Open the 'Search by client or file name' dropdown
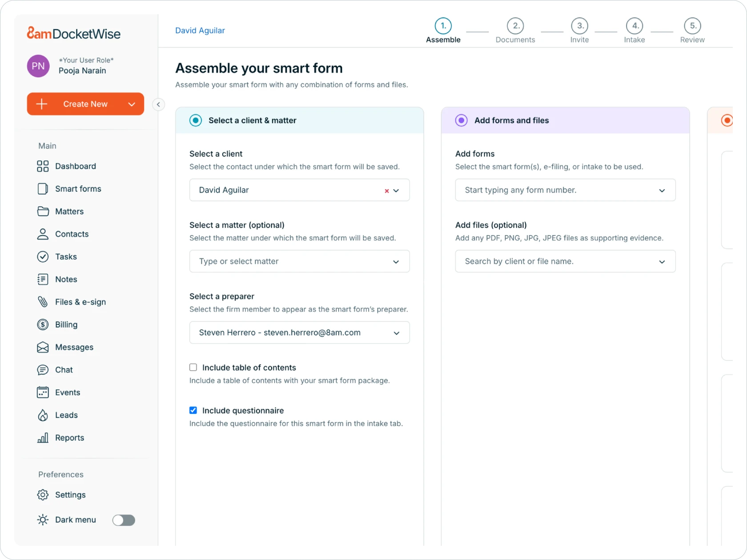The width and height of the screenshot is (747, 560). pos(565,261)
